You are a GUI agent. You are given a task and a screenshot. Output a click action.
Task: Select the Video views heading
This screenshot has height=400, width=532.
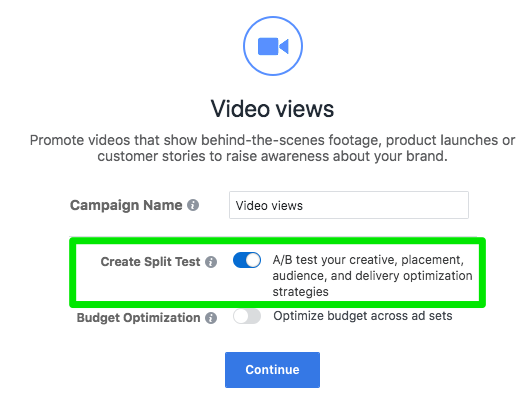pos(272,109)
